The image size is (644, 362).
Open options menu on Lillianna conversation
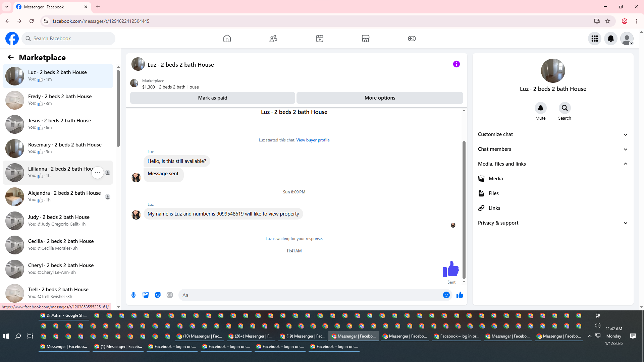(97, 173)
